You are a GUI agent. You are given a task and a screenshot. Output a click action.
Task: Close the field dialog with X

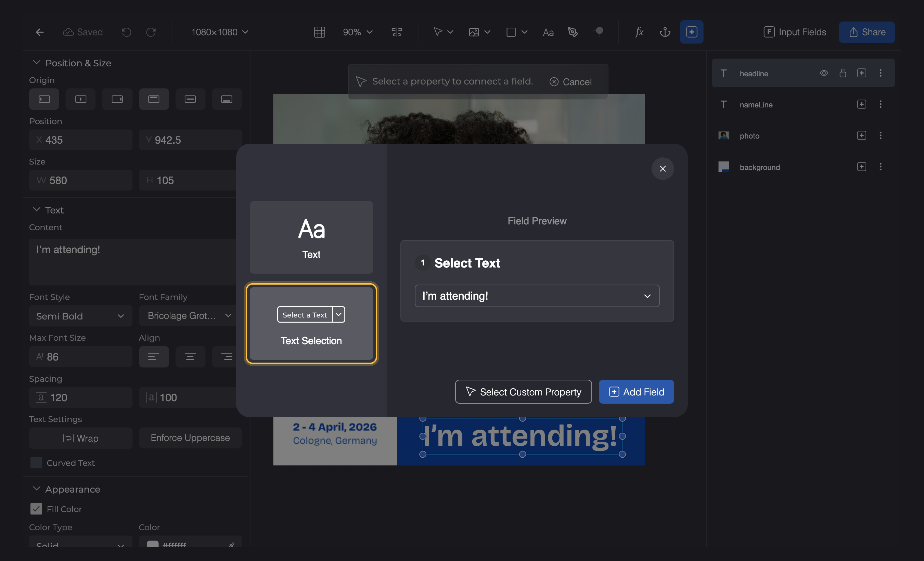[663, 169]
